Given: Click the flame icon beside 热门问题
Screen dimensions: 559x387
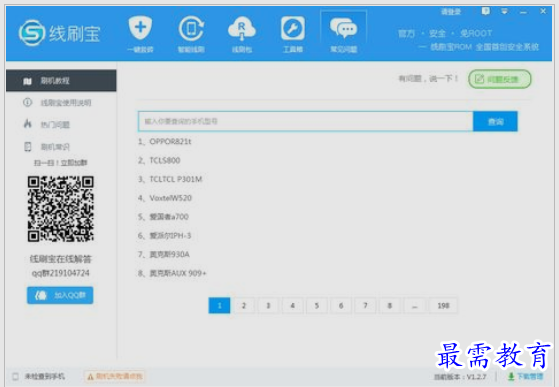Looking at the screenshot, I should pos(27,124).
